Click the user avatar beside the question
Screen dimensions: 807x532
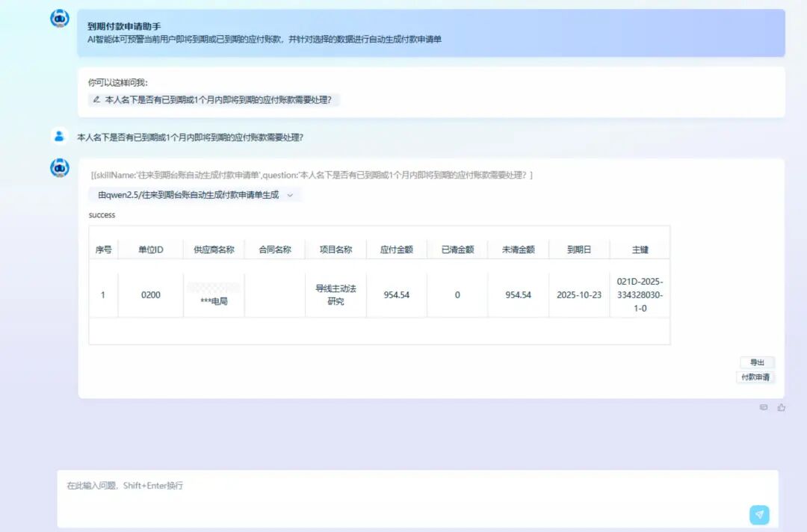(x=59, y=135)
